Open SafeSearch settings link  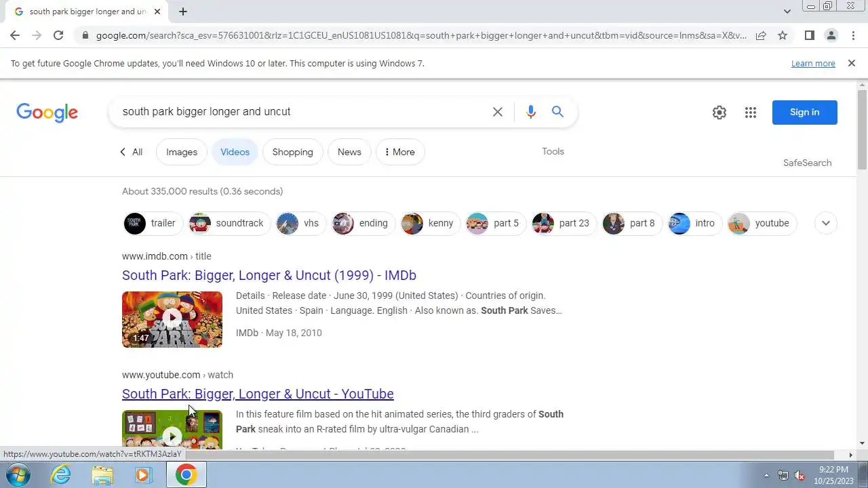(x=807, y=163)
